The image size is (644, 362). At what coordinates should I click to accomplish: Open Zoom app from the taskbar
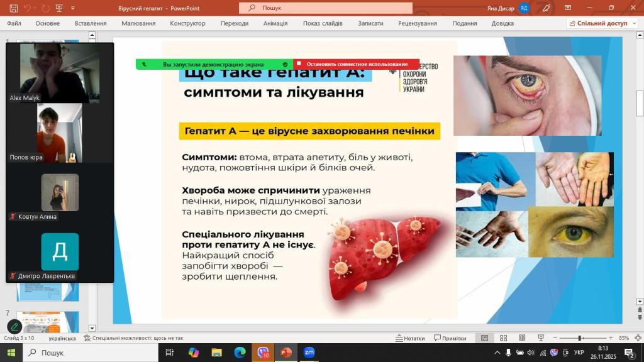[309, 353]
